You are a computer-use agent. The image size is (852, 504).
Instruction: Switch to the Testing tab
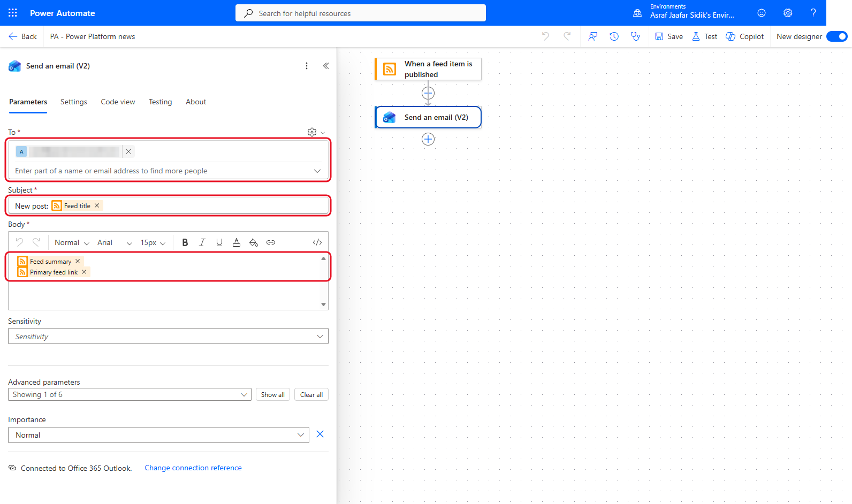pyautogui.click(x=161, y=102)
